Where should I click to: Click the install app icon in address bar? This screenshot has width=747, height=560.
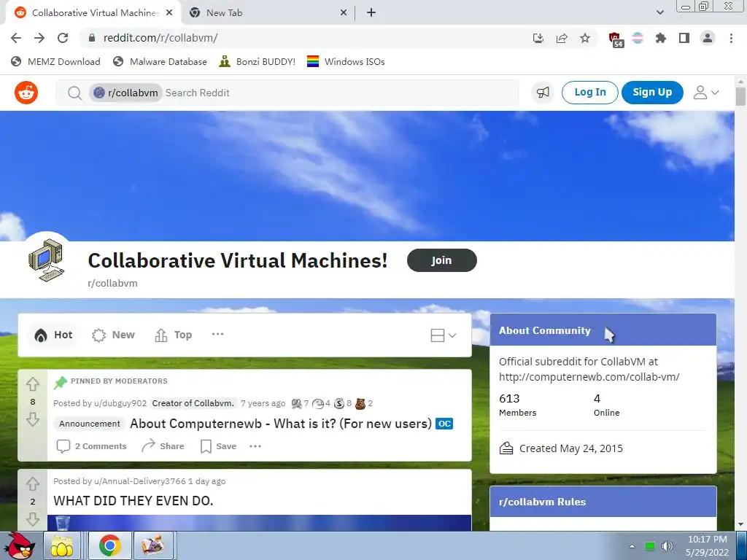pyautogui.click(x=538, y=38)
